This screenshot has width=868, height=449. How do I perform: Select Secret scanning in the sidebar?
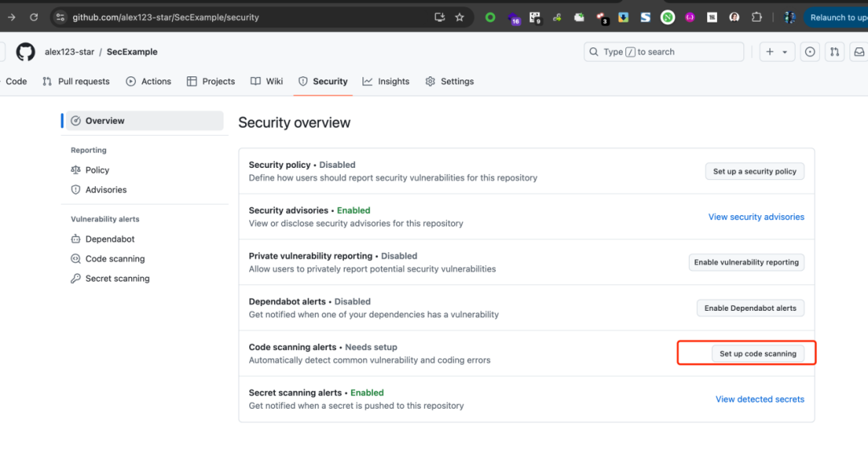pyautogui.click(x=117, y=279)
